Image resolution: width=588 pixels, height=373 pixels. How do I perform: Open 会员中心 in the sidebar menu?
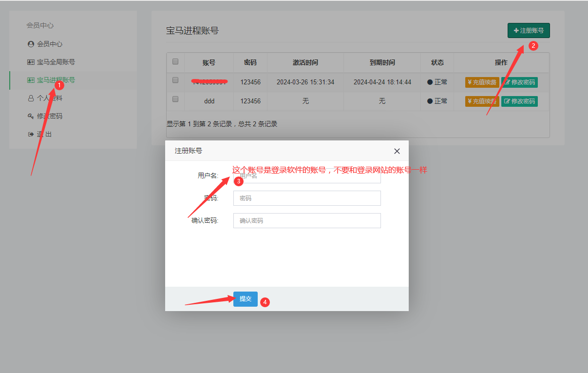[x=50, y=44]
